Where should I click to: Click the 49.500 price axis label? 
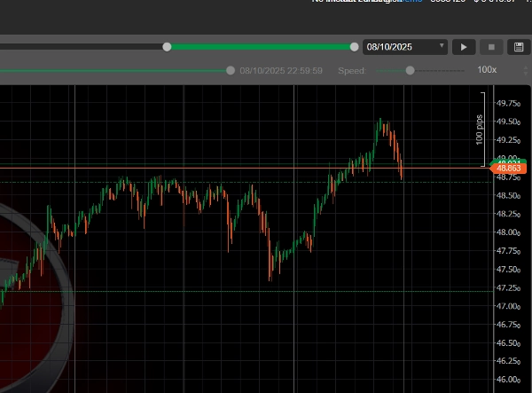tap(508, 122)
